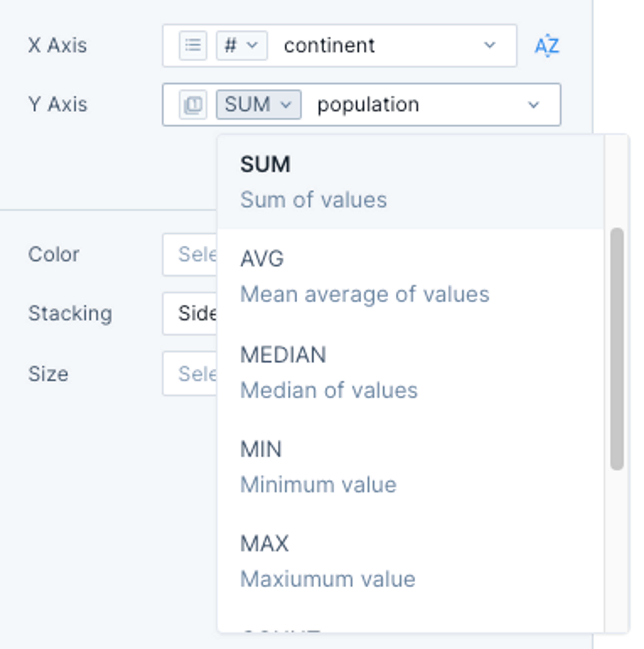
Task: Select the SUM aggregation option
Action: (411, 182)
